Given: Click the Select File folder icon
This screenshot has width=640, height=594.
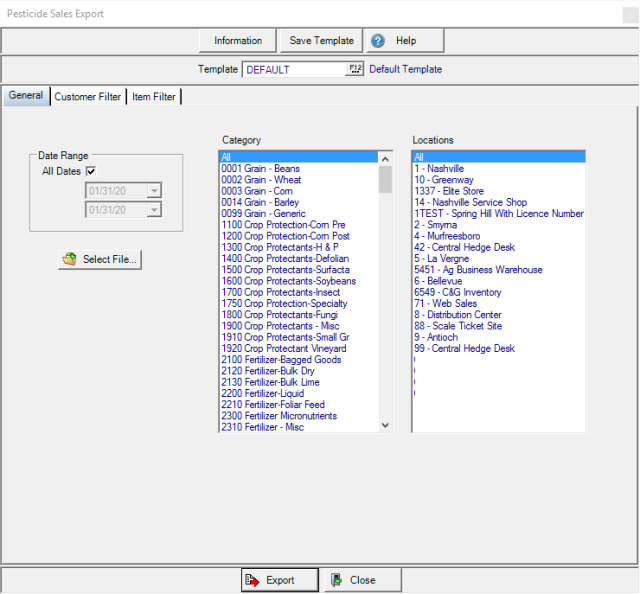Looking at the screenshot, I should (x=69, y=260).
